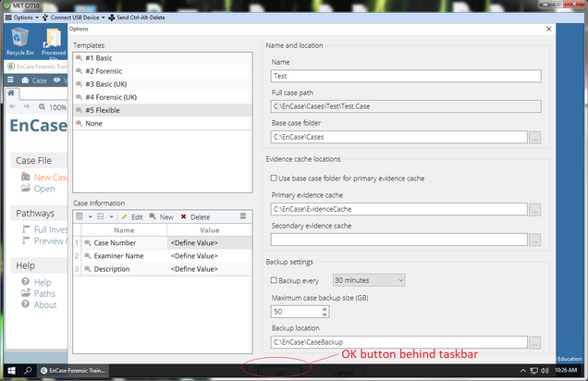
Task: Open Recycle Bin desktop icon
Action: [19, 41]
